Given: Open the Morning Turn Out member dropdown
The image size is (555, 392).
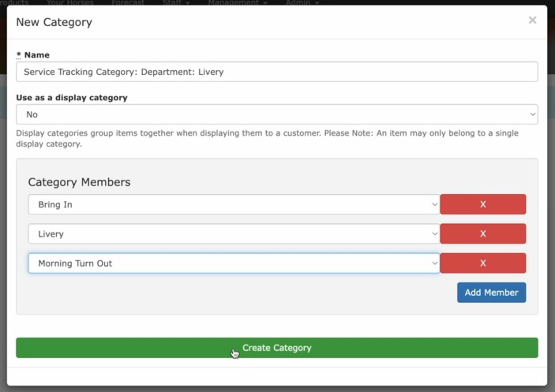Looking at the screenshot, I should (234, 263).
